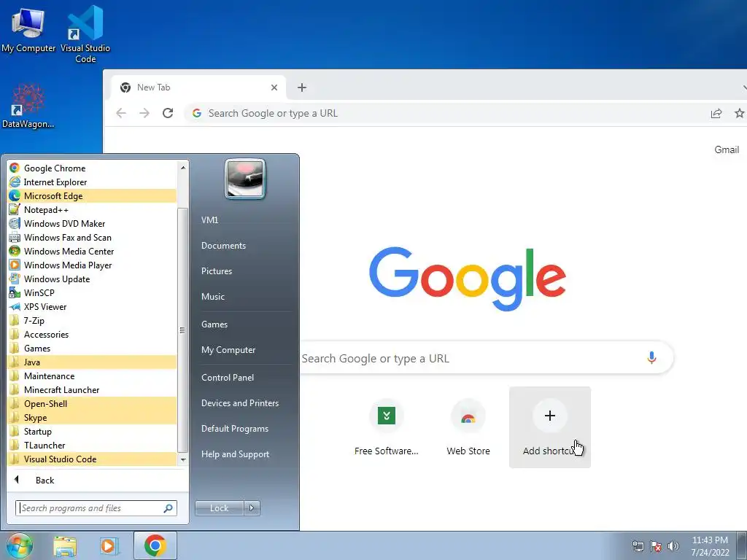Open Pictures from the start menu
Viewport: 747px width, 560px height.
click(245, 271)
